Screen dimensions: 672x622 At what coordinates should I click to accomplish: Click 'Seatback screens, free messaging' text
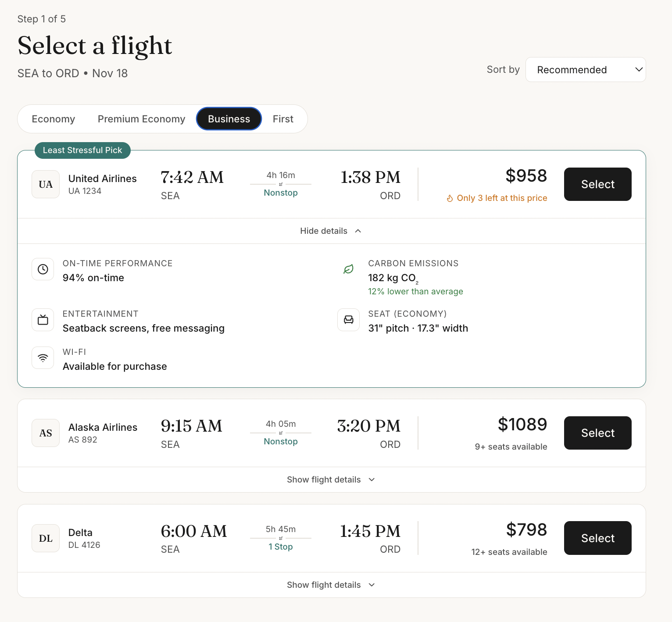click(143, 329)
